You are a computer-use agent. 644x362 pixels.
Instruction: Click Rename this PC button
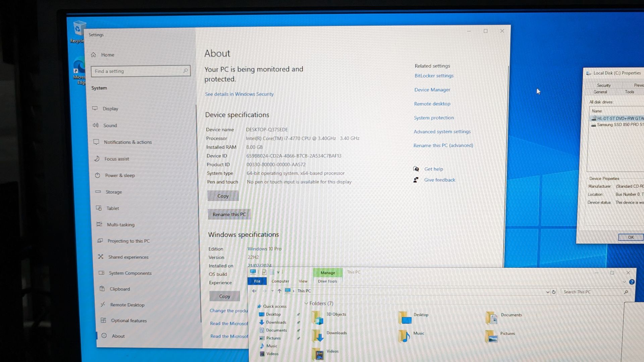click(229, 215)
